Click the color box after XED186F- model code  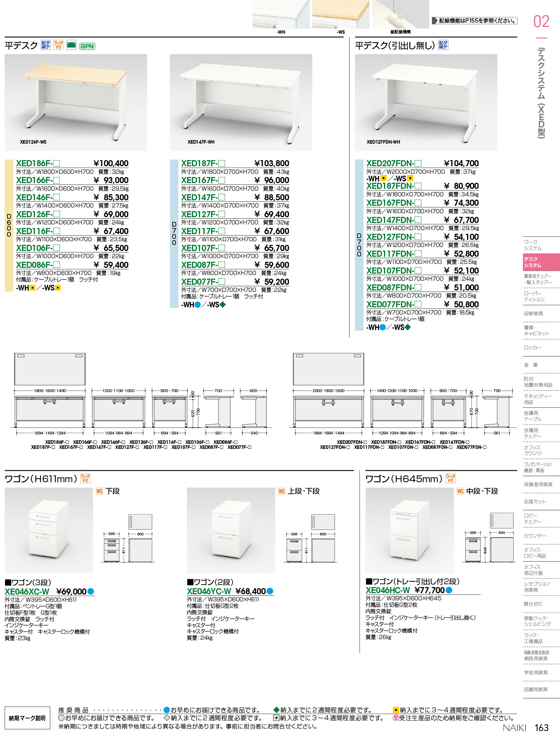(x=57, y=164)
